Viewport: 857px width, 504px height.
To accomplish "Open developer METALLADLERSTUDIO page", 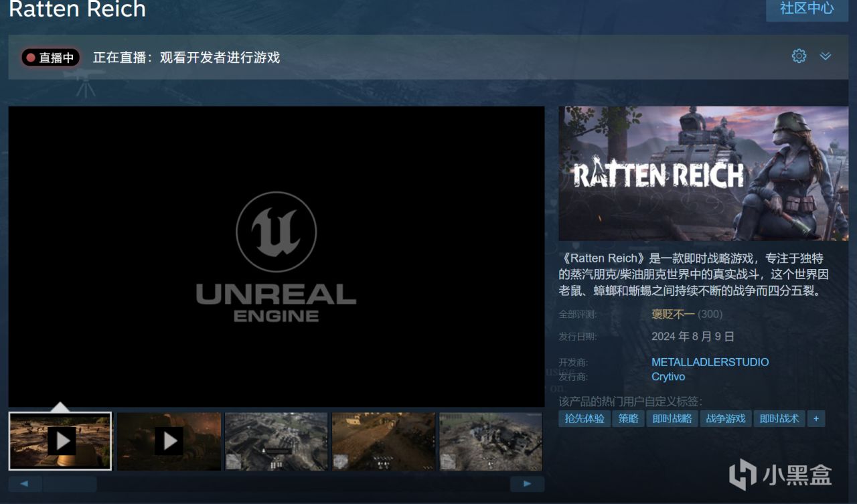I will (x=710, y=362).
